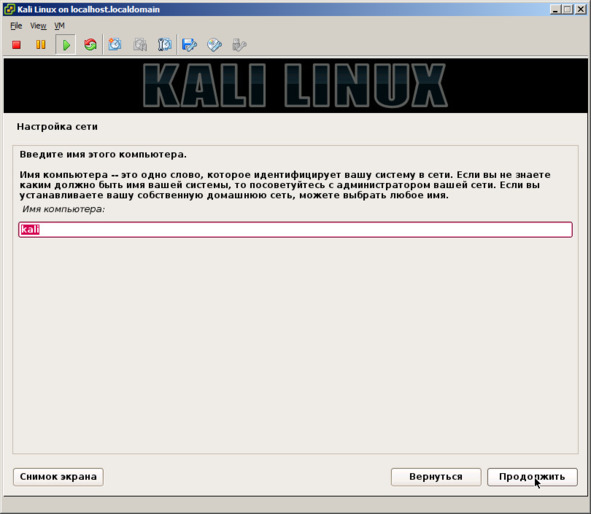
Task: Maximize the Kali Linux console window
Action: pos(568,9)
